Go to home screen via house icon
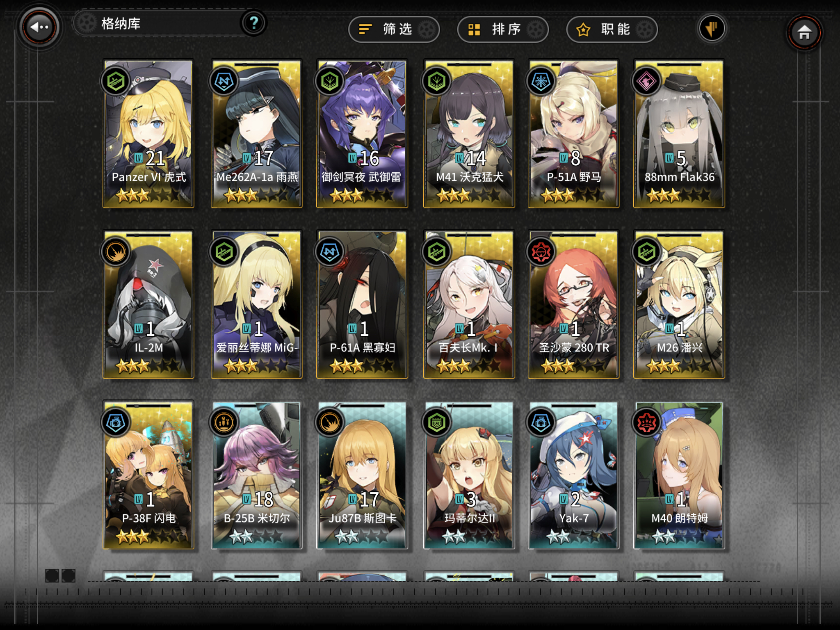The image size is (840, 630). 804,32
